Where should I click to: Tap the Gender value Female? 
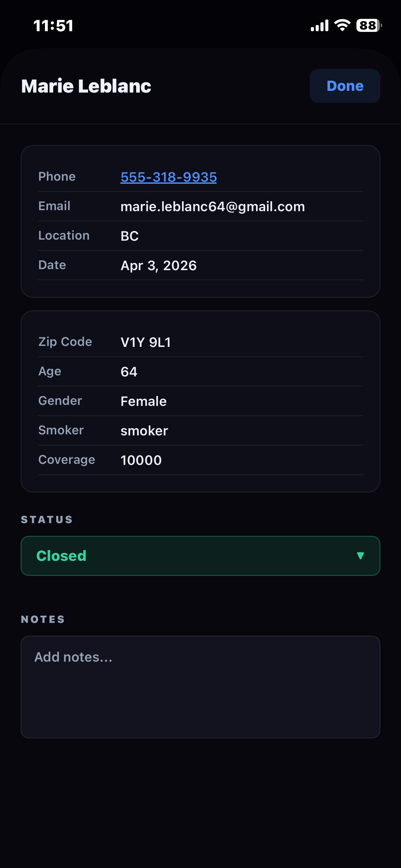pyautogui.click(x=143, y=401)
